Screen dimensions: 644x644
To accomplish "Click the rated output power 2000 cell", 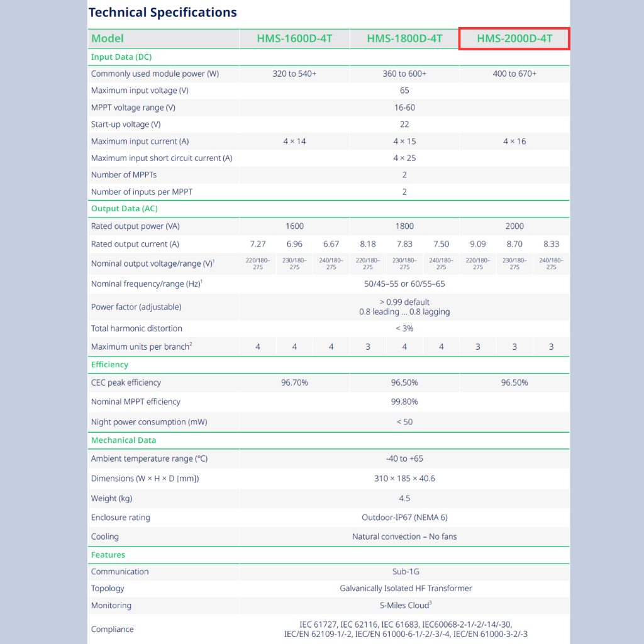I will pyautogui.click(x=514, y=226).
